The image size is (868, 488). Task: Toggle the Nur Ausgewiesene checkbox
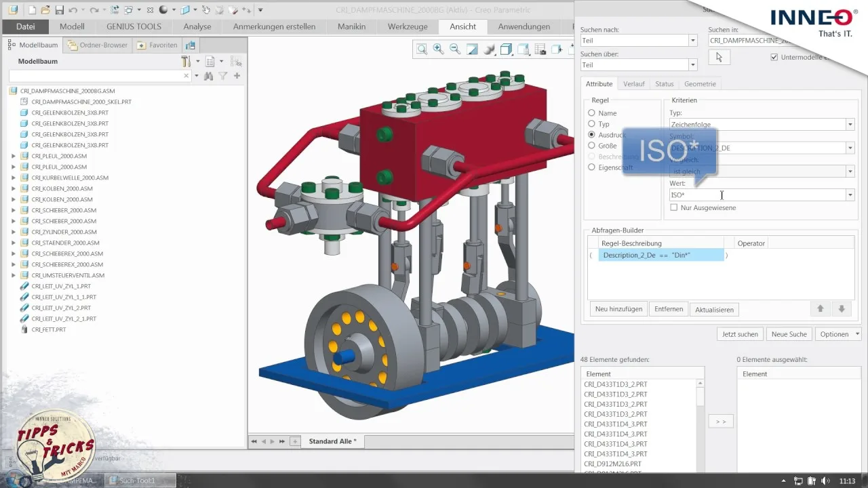click(x=673, y=207)
